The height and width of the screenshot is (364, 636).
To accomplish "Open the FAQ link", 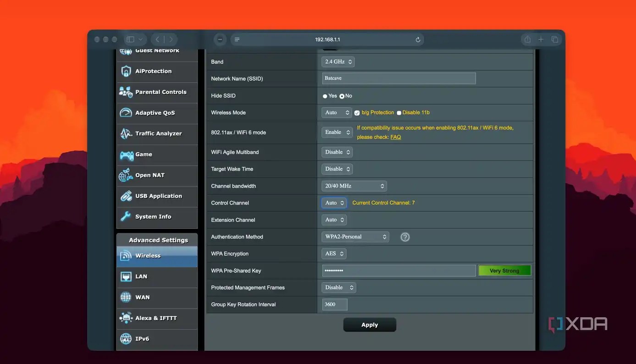I will click(396, 137).
